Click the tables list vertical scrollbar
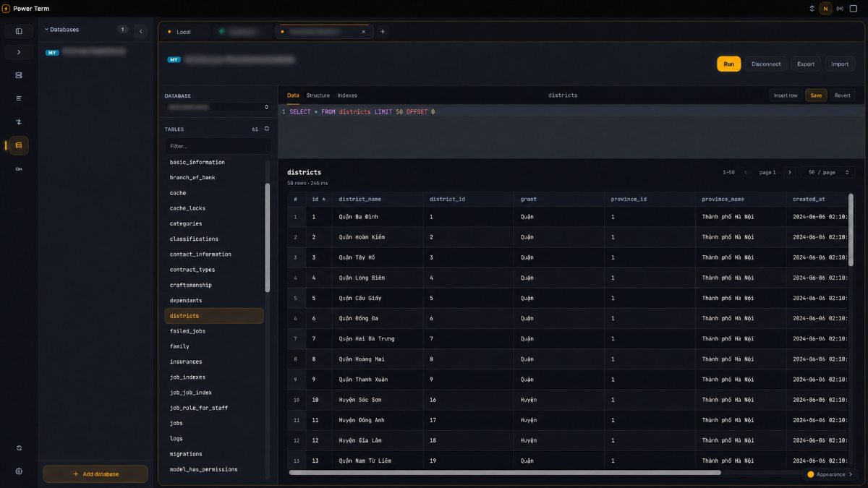The image size is (868, 488). point(268,237)
